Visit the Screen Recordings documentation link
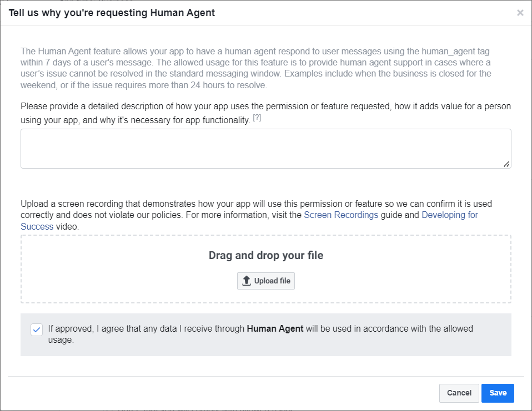This screenshot has height=411, width=532. [341, 215]
